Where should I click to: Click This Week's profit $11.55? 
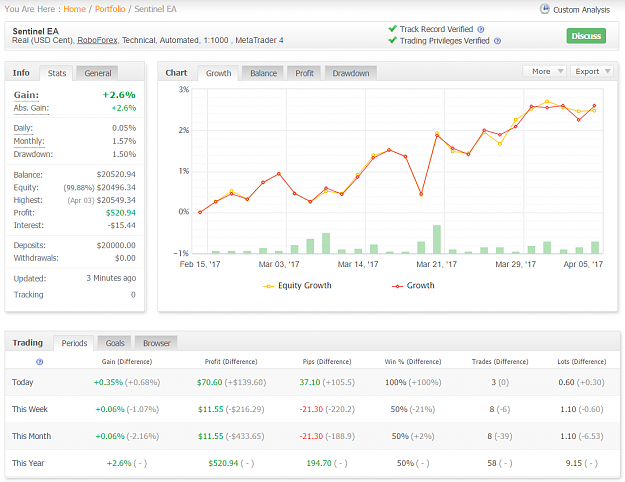point(210,409)
